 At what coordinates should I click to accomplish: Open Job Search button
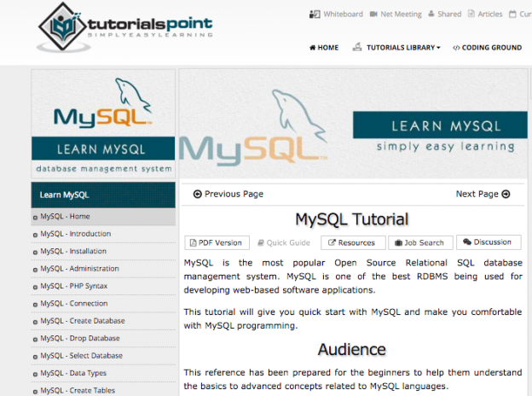[420, 243]
